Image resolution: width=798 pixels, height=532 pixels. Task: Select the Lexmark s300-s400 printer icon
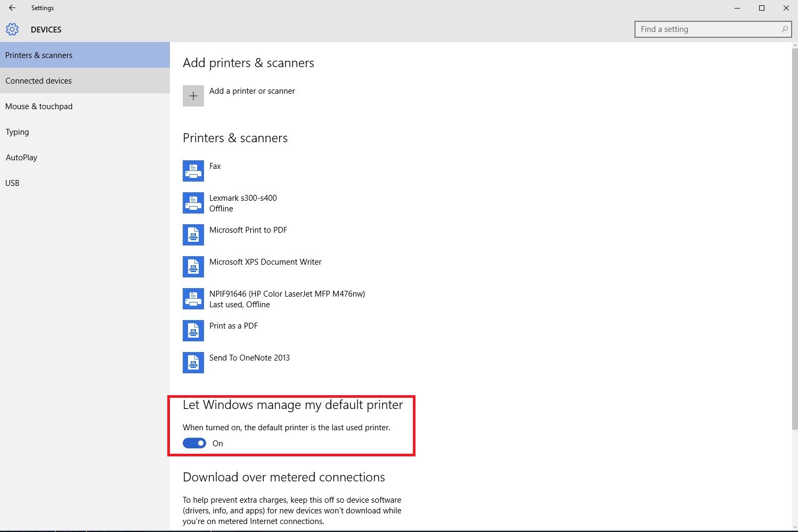[193, 203]
